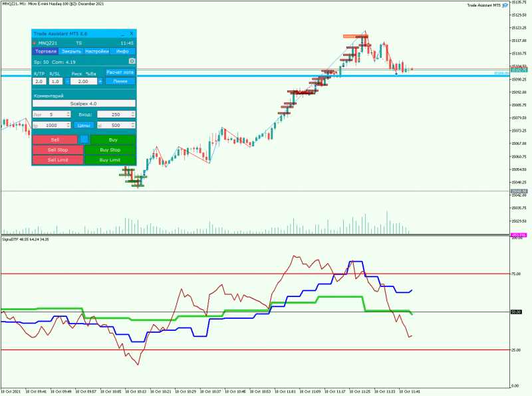Viewport: 532px width, 396px height.
Task: Click the R/TP ratio field showing 2.0
Action: click(x=39, y=81)
